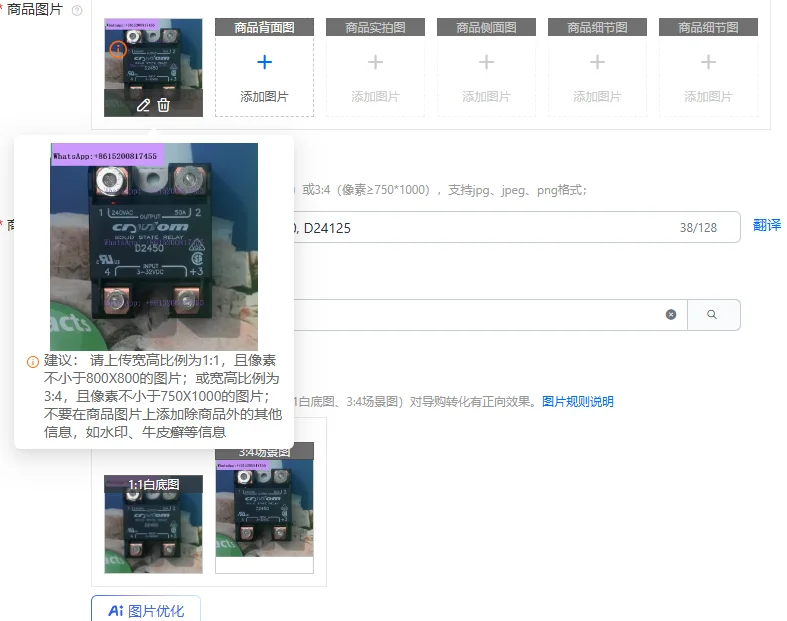The width and height of the screenshot is (787, 621).
Task: Click the product title field containing D24125
Action: coord(517,227)
